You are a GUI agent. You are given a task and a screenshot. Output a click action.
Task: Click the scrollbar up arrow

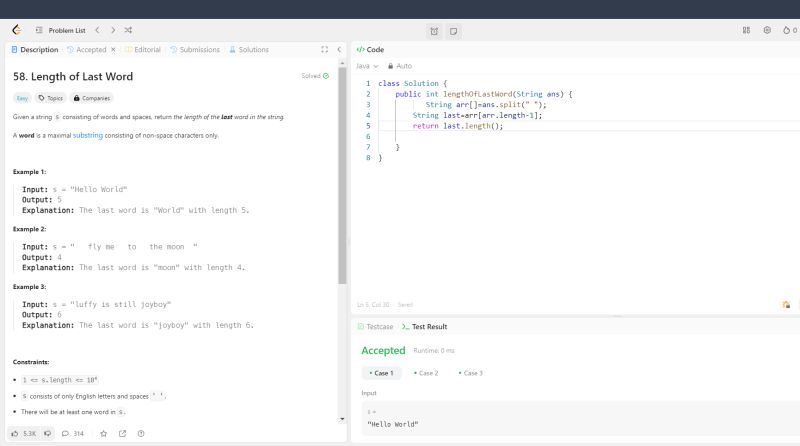point(342,63)
